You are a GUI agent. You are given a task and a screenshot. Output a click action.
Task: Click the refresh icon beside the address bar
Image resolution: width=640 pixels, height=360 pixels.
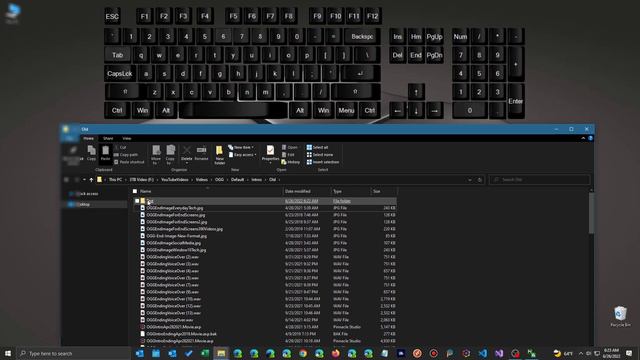pos(480,180)
